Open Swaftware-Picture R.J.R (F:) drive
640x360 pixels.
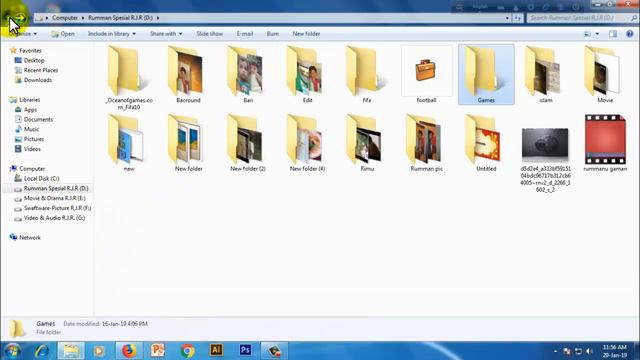pyautogui.click(x=58, y=208)
